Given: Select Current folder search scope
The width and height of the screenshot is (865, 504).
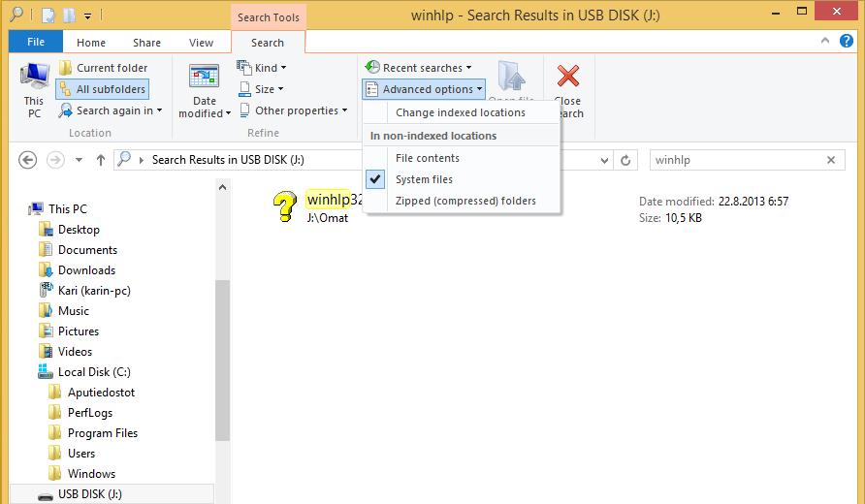Looking at the screenshot, I should (103, 68).
